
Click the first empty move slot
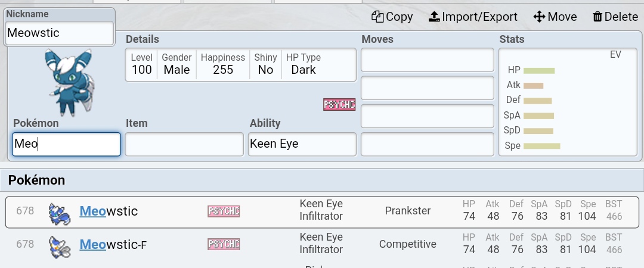click(428, 61)
